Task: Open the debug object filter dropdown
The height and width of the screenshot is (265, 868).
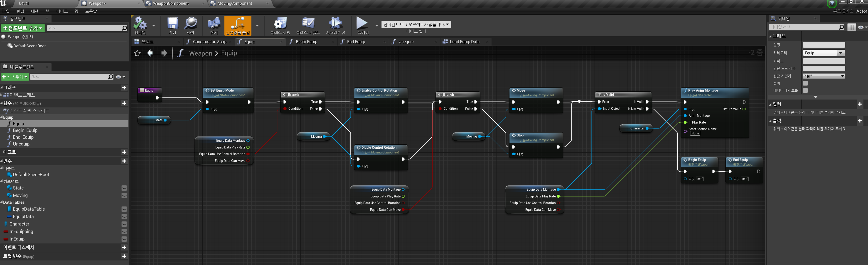Action: (416, 24)
